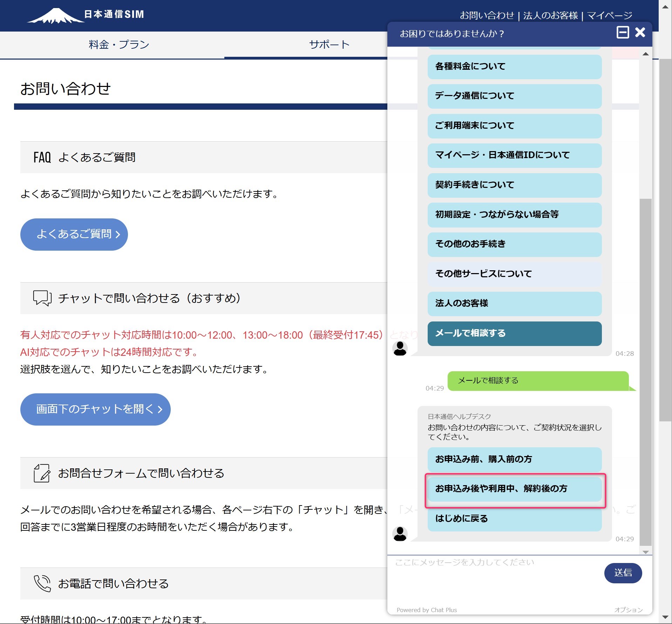Choose お申込み後や利用中、解約後の方 option
672x624 pixels.
515,489
